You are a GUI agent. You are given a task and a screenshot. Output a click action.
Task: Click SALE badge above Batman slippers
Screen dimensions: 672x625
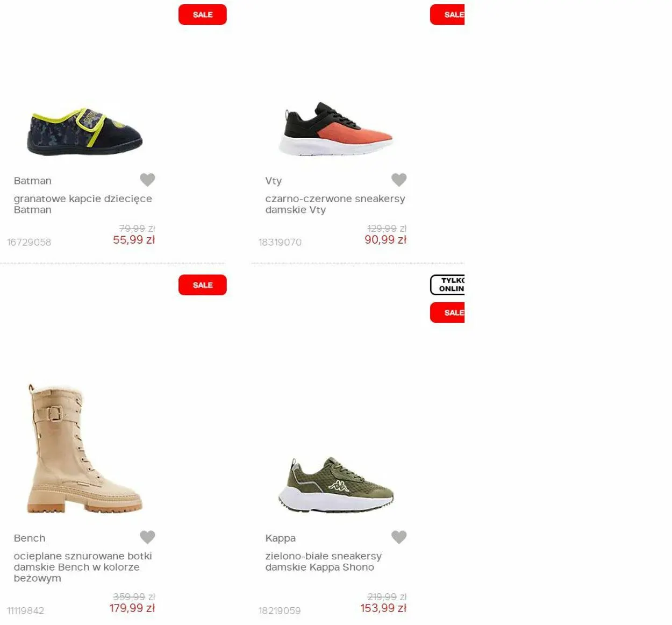(x=203, y=15)
